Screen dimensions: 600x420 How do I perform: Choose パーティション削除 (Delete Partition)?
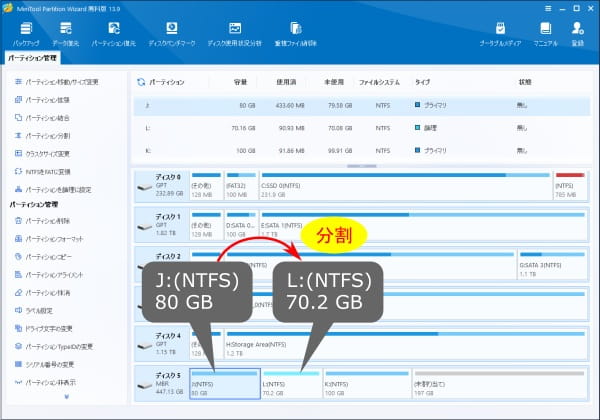click(x=42, y=221)
